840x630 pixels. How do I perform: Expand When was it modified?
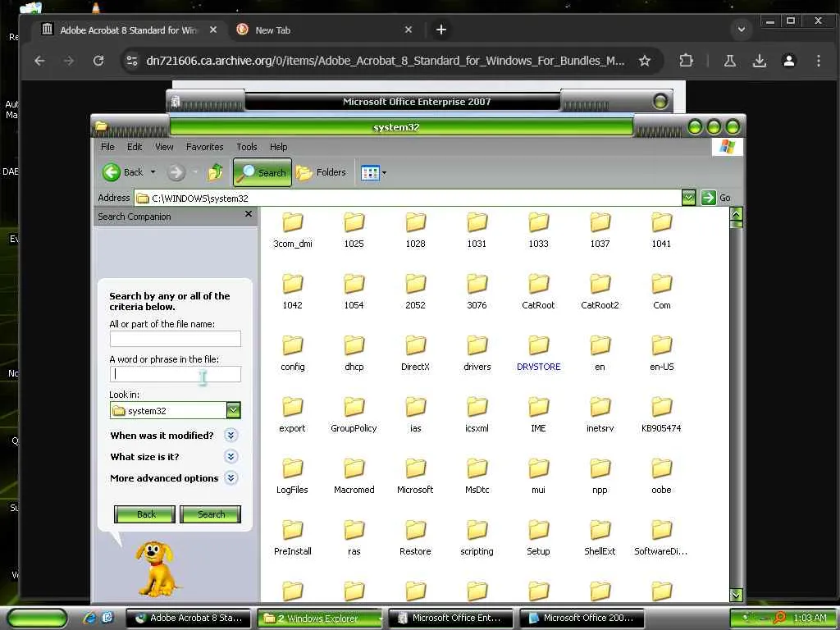(231, 435)
